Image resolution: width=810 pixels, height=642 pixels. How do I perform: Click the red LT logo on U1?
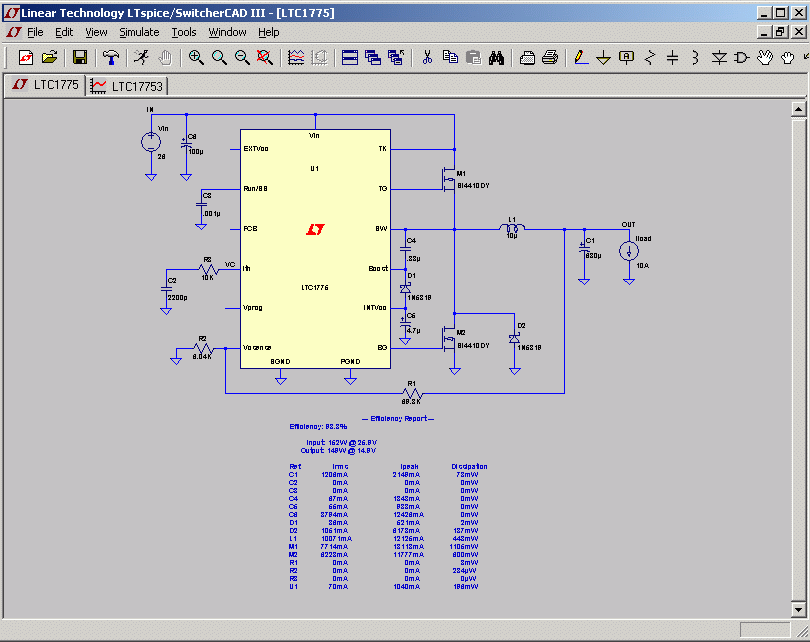click(x=315, y=229)
